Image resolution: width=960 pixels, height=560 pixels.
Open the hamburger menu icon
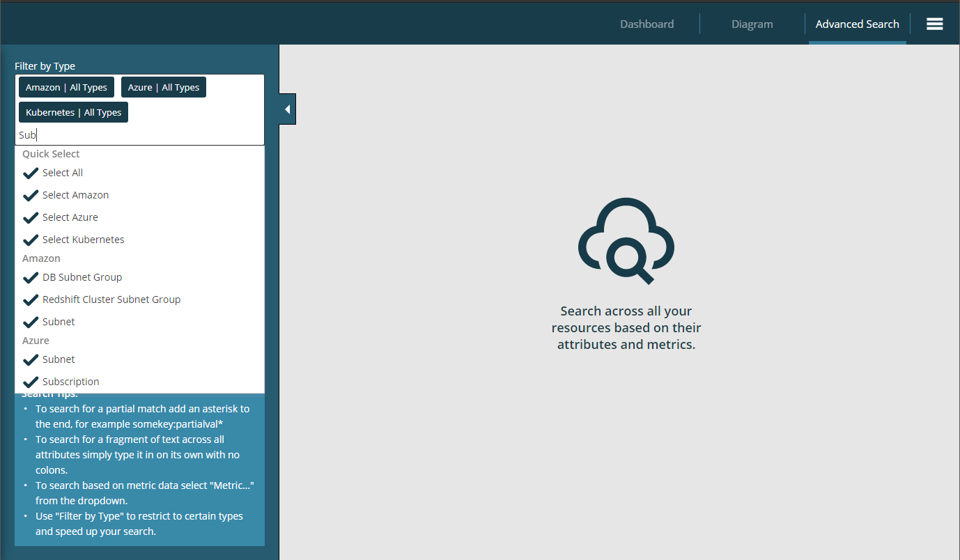[934, 24]
